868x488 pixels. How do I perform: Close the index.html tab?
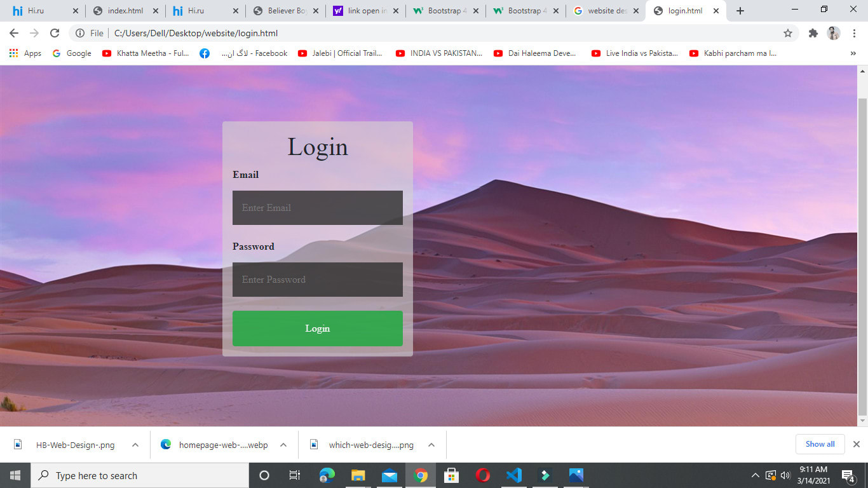(156, 11)
